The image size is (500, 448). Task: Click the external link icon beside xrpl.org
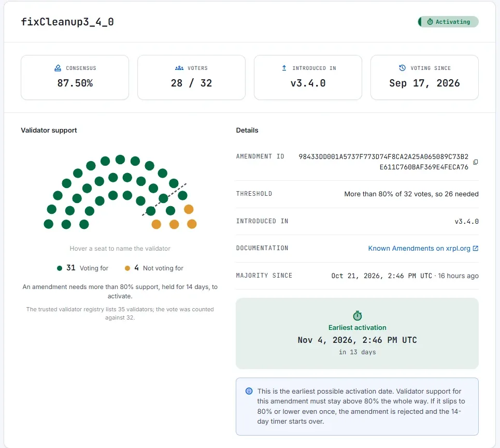tap(476, 249)
